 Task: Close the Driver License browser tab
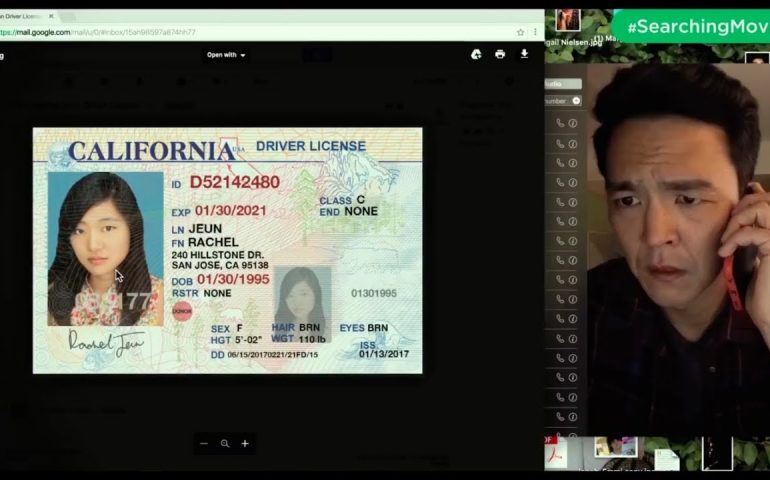(x=51, y=16)
